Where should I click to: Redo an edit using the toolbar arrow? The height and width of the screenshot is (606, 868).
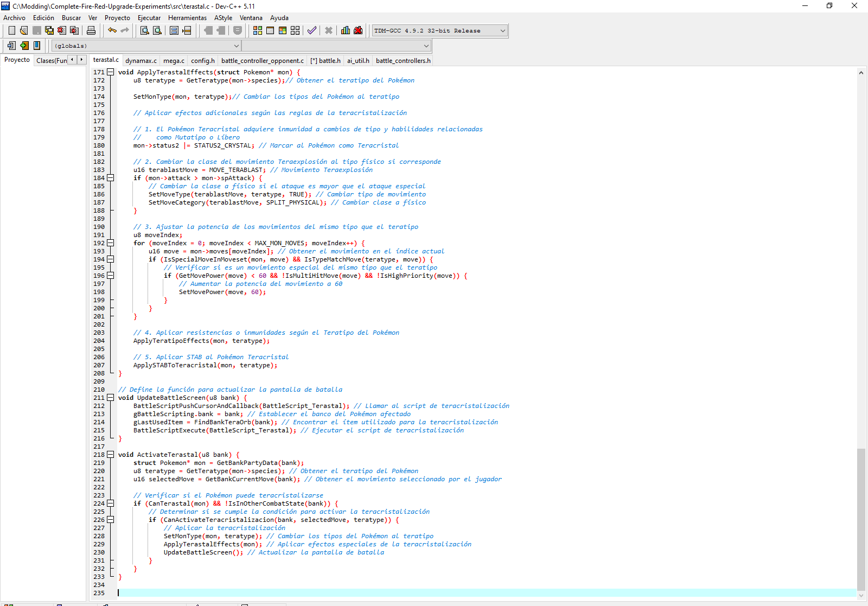pos(124,30)
